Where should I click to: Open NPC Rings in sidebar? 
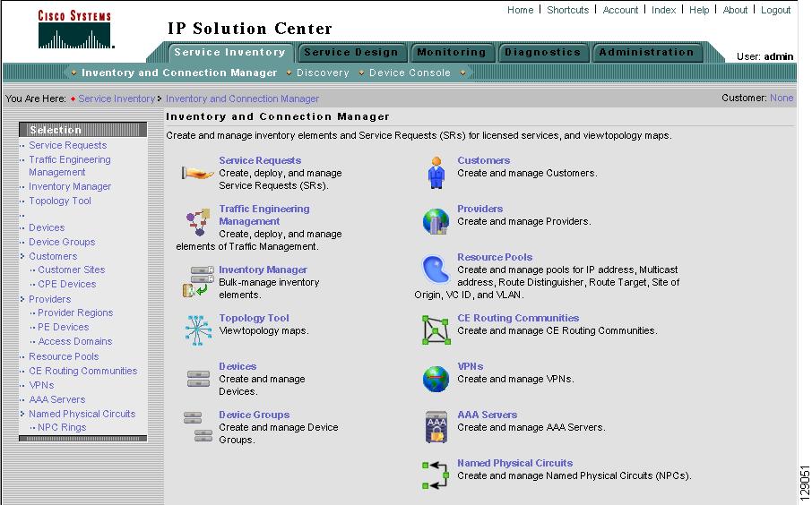coord(62,427)
